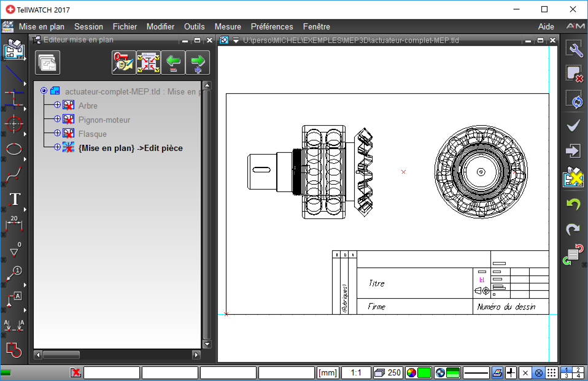Select radio button beside actuateur-complet-MEP.tld
Image resolution: width=588 pixels, height=381 pixels.
click(x=44, y=91)
